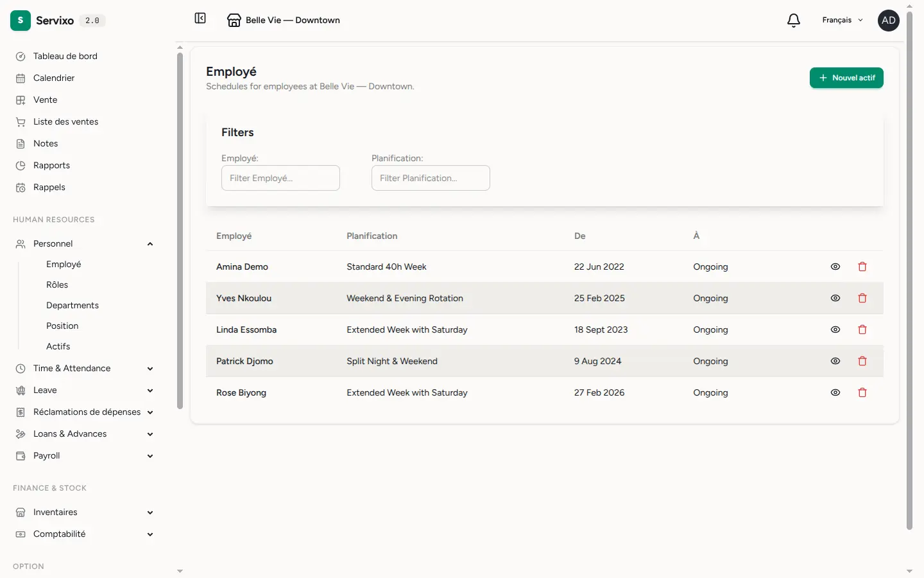924x578 pixels.
Task: Delete Yves Nkoulou's schedule with trash icon
Action: [862, 298]
